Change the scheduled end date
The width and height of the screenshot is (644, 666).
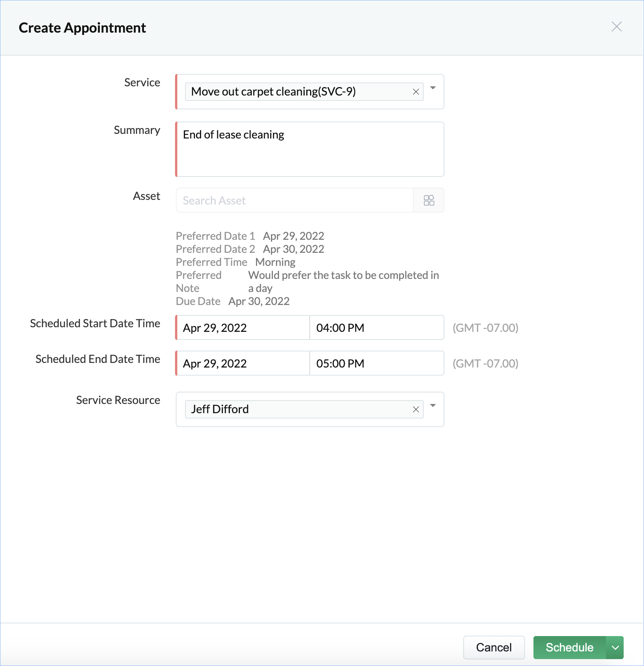pos(243,363)
